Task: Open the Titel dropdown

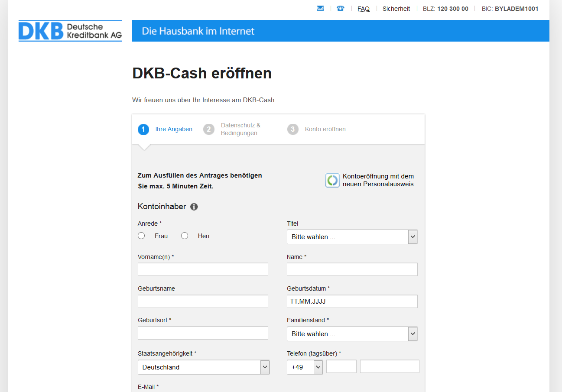Action: click(352, 237)
